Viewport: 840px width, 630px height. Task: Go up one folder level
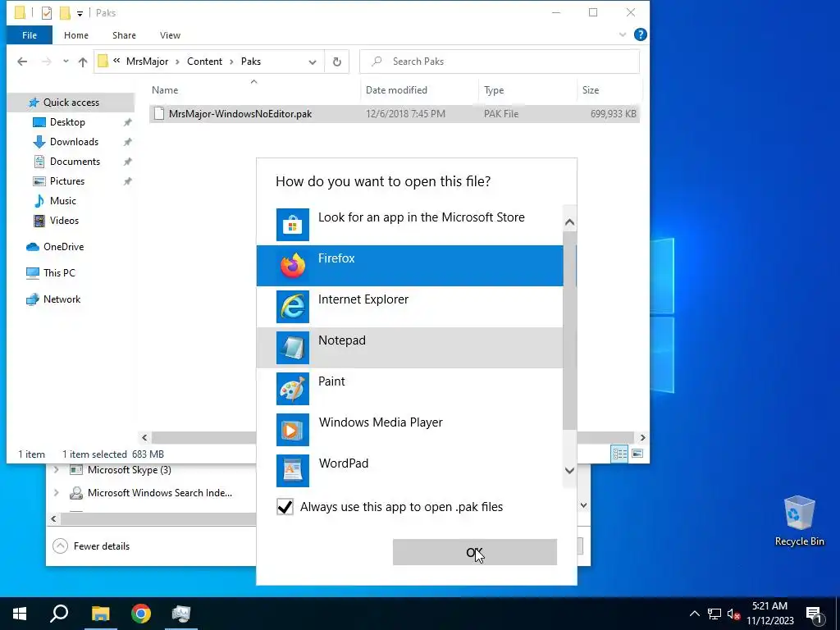pos(83,62)
